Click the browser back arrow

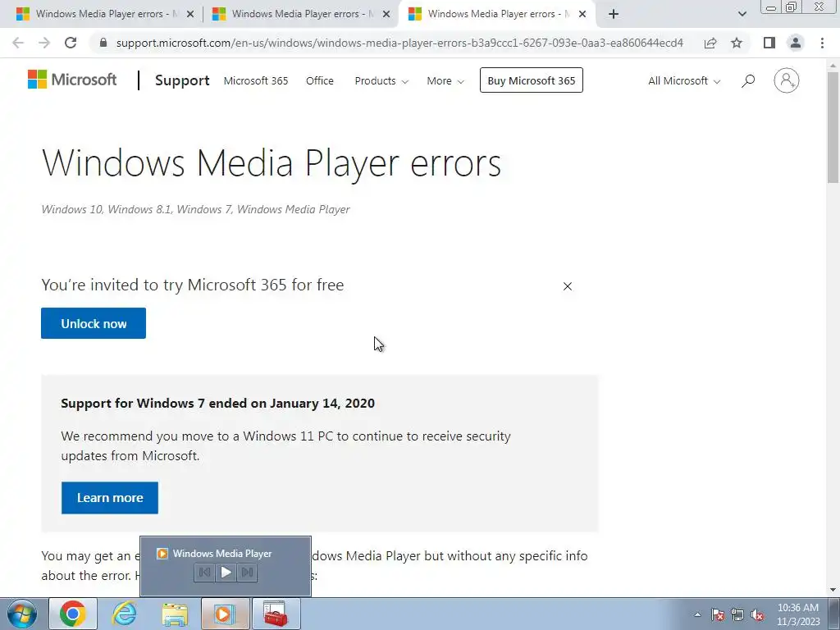[18, 43]
